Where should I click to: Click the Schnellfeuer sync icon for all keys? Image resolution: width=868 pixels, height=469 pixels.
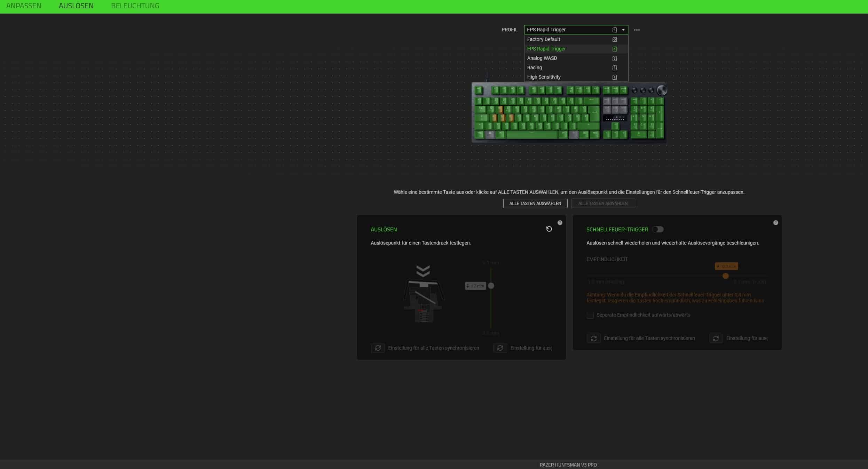pyautogui.click(x=593, y=338)
